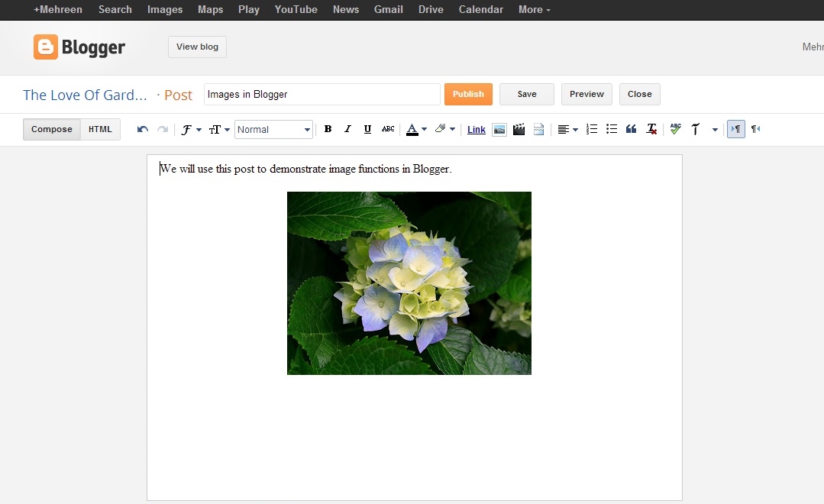824x504 pixels.
Task: Publish the post
Action: click(x=468, y=94)
